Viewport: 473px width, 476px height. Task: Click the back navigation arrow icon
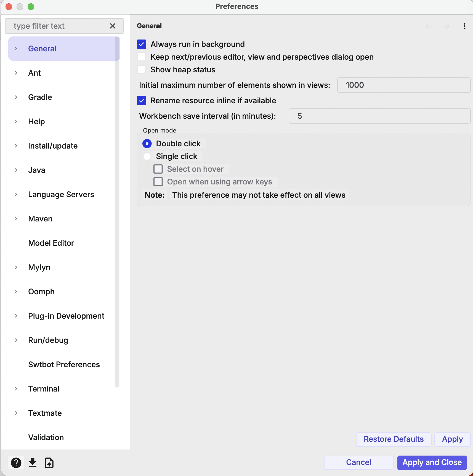429,26
